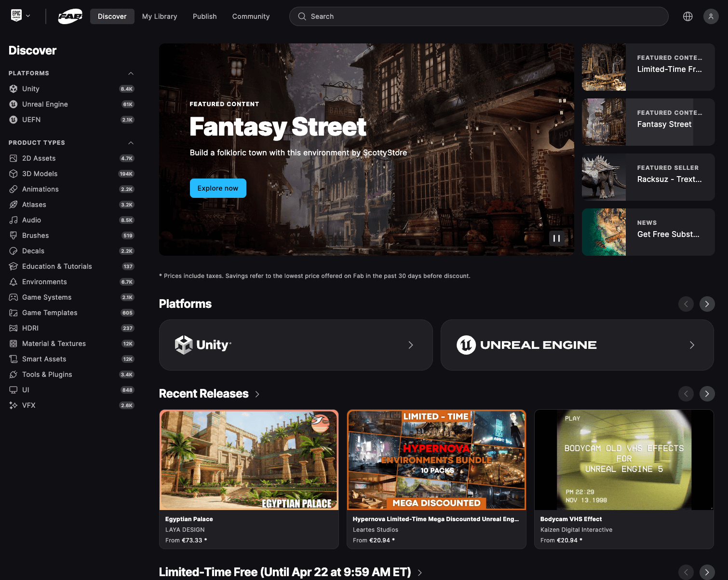The width and height of the screenshot is (728, 580).
Task: Open the Limited-Time Free featured card
Action: (x=648, y=67)
